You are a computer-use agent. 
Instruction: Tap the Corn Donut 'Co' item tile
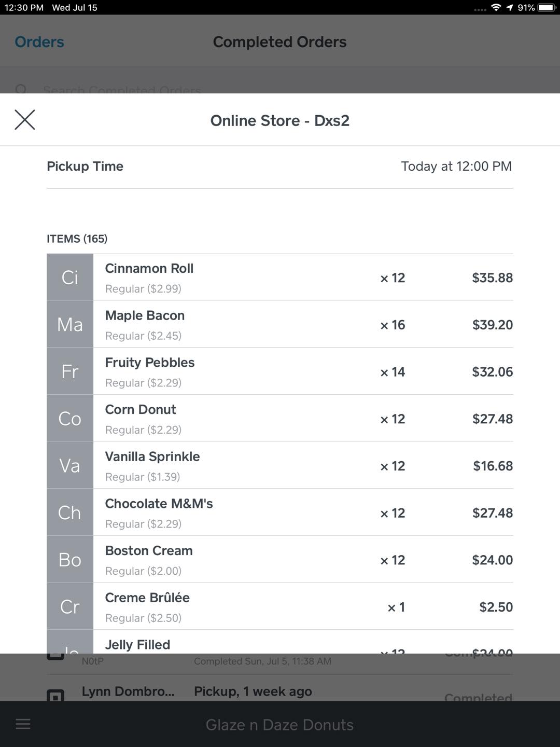[70, 419]
